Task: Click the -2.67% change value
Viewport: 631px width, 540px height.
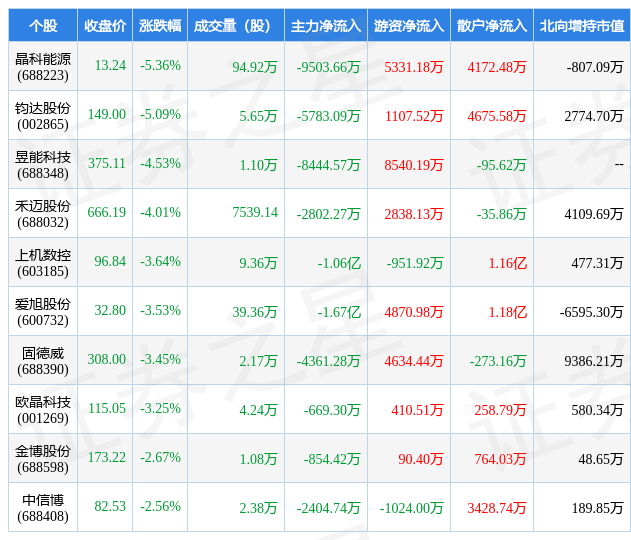Action: coord(161,458)
